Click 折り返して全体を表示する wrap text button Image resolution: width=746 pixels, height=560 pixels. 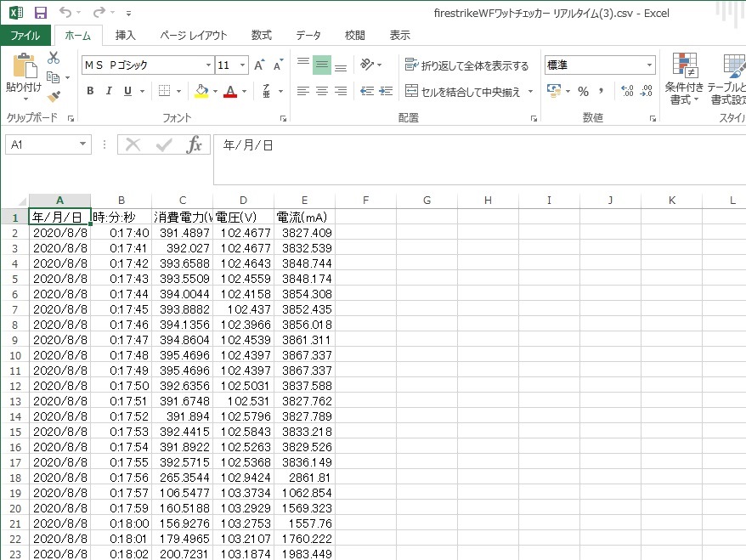pyautogui.click(x=466, y=65)
